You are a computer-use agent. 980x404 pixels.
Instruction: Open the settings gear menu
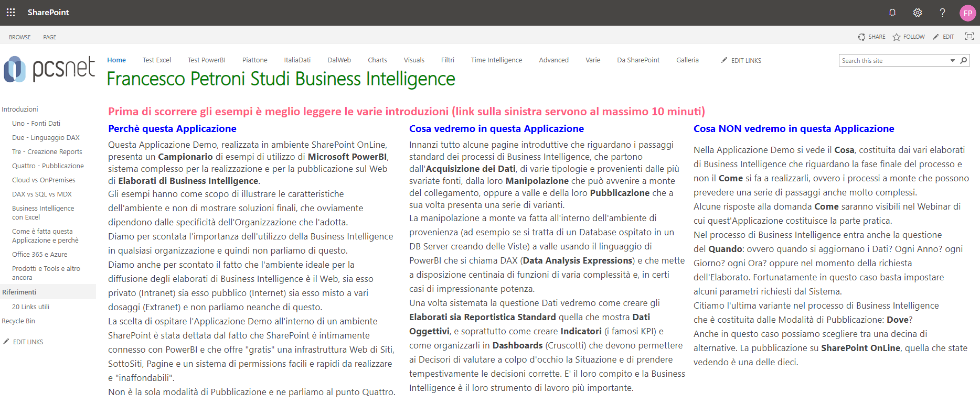pyautogui.click(x=917, y=13)
